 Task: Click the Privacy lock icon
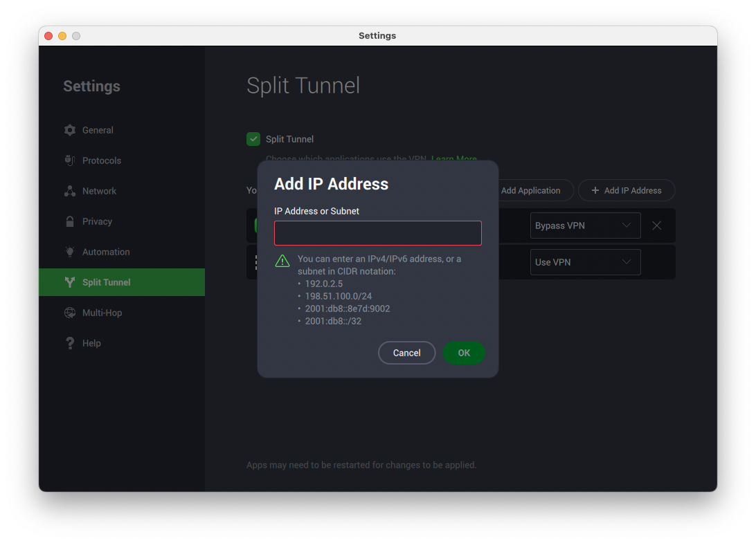point(70,221)
